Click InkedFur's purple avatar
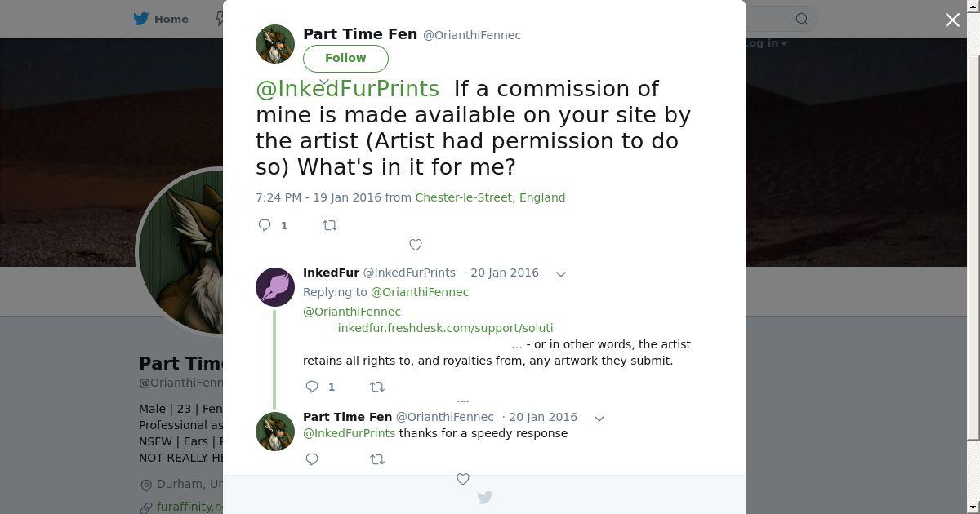Screen dimensions: 980x514 (275, 287)
